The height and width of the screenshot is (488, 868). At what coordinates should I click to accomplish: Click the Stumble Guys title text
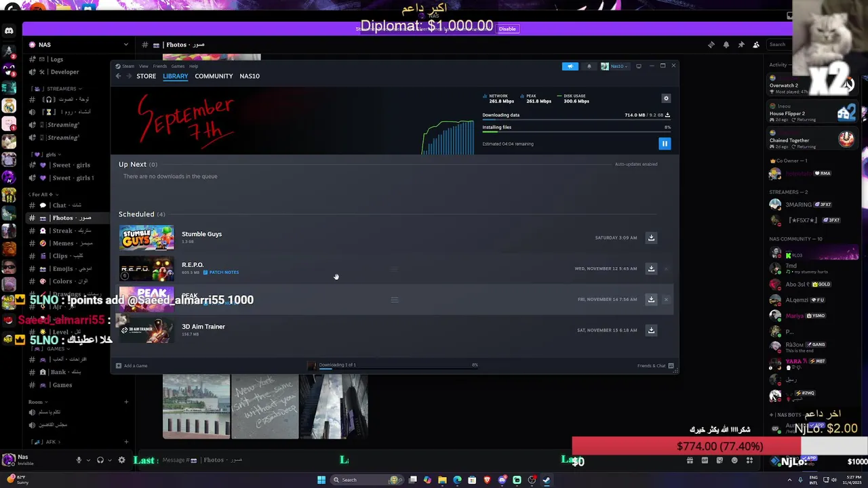pos(201,234)
